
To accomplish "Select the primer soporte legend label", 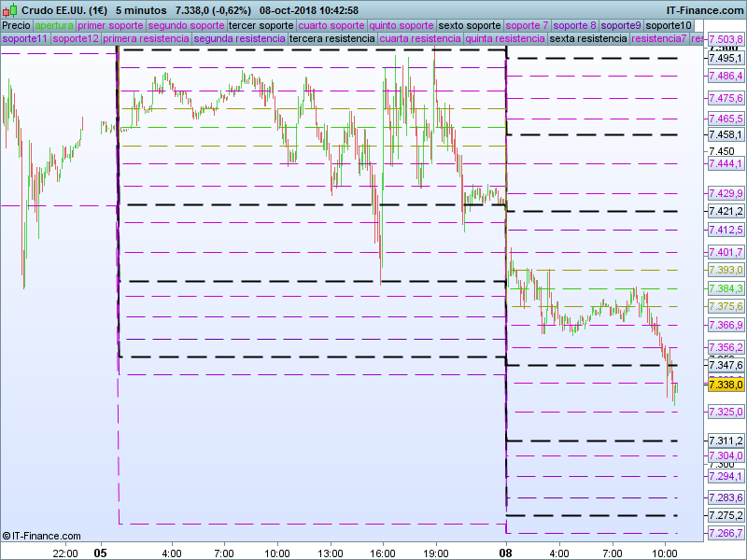I will pyautogui.click(x=110, y=25).
